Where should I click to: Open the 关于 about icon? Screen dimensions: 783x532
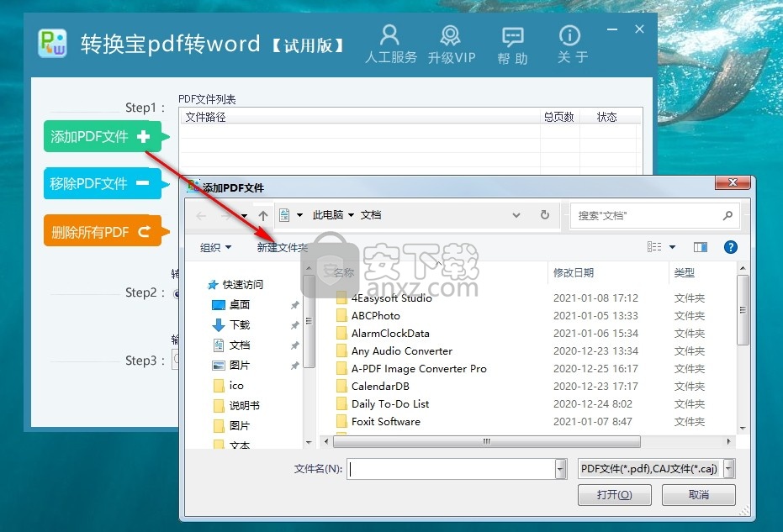point(571,44)
